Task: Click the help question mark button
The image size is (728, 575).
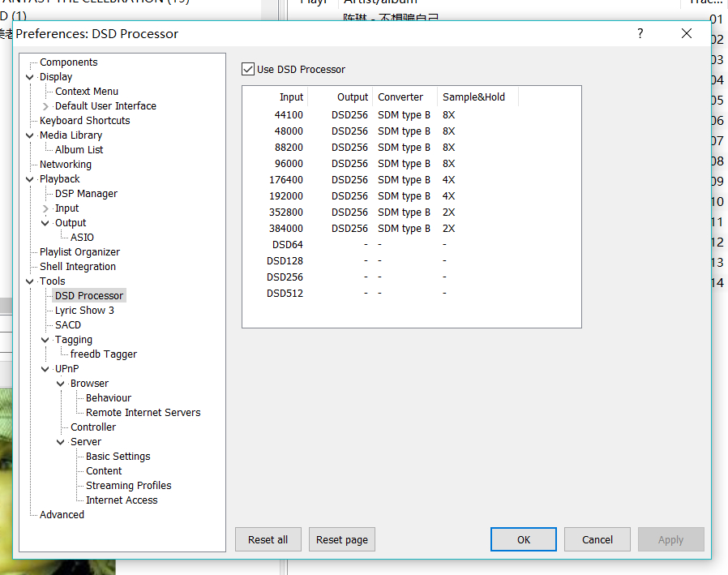Action: tap(640, 33)
